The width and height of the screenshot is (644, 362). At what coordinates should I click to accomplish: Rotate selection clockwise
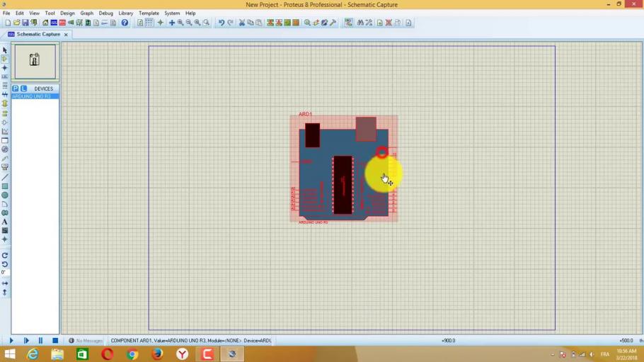click(x=5, y=256)
